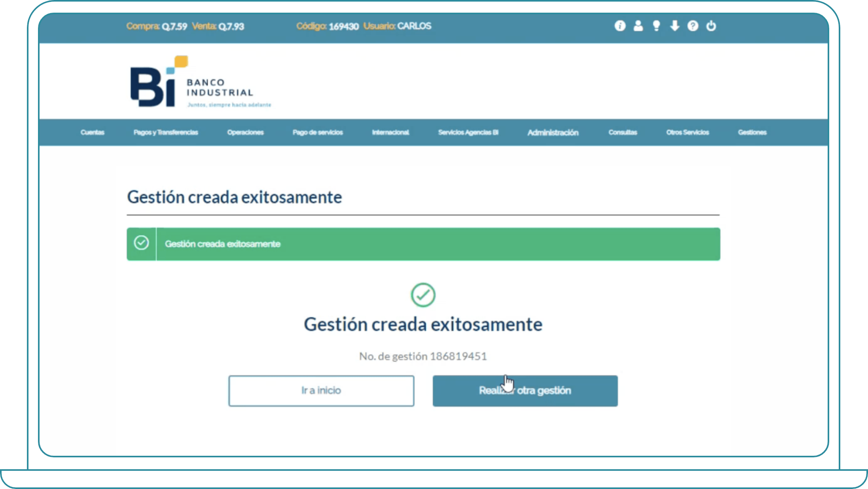Viewport: 868px width, 489px height.
Task: Click the large centered success heading
Action: point(423,324)
